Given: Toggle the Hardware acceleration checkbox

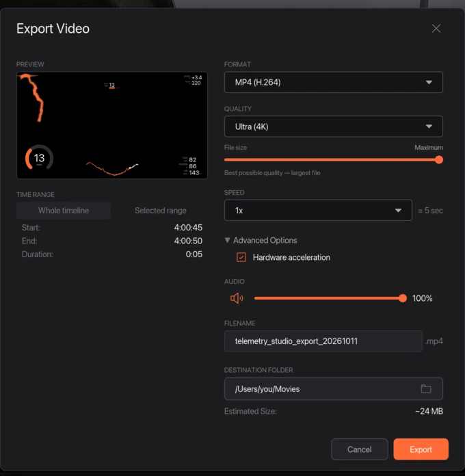Looking at the screenshot, I should pos(241,257).
